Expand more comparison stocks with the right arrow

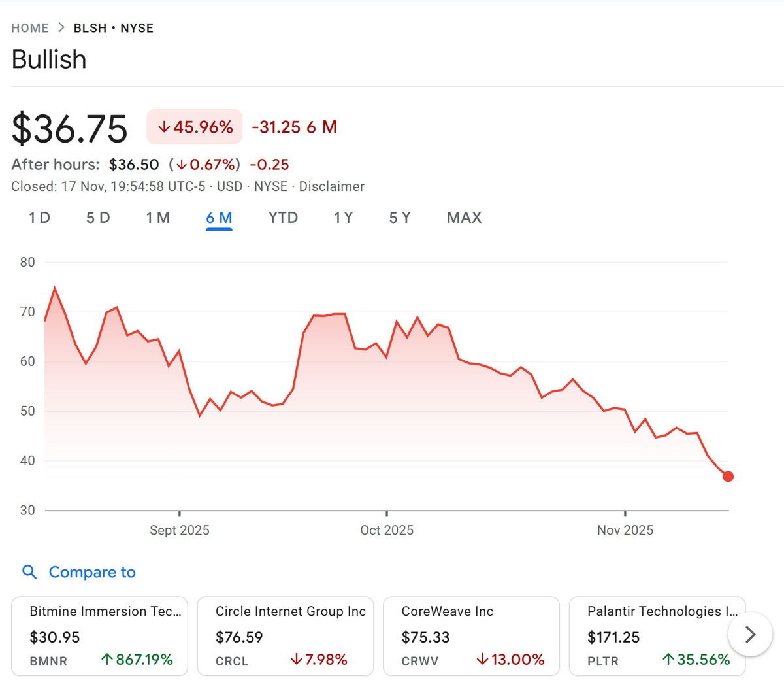click(750, 634)
